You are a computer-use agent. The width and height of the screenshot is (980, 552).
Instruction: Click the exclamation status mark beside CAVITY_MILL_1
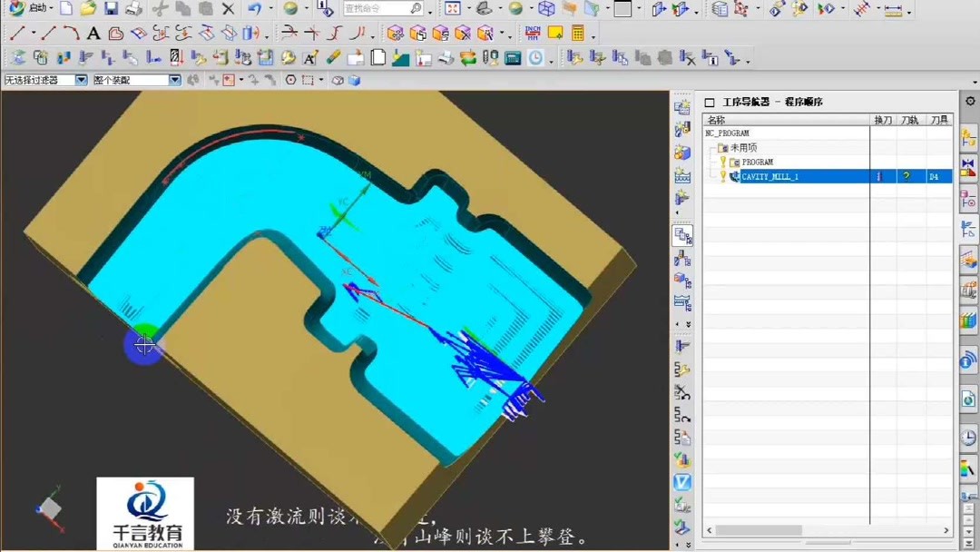tap(723, 176)
